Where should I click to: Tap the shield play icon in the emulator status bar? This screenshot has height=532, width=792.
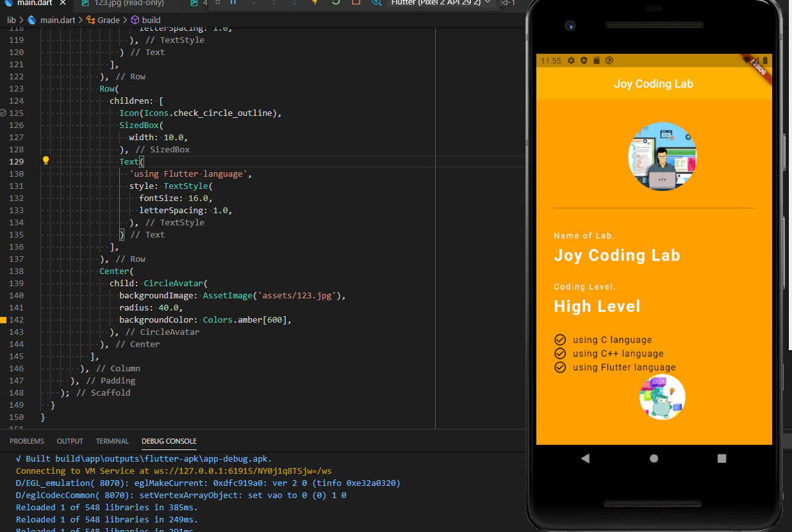(584, 61)
